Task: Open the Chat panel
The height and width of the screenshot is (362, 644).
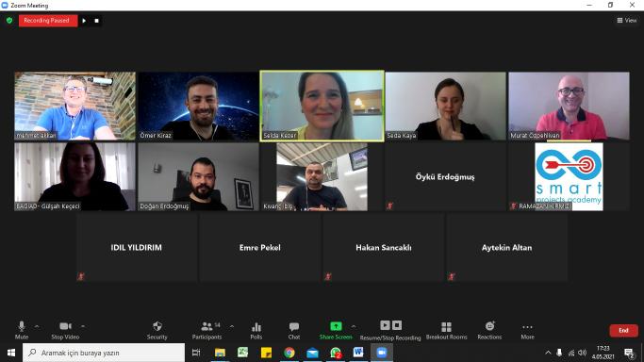Action: (x=294, y=330)
